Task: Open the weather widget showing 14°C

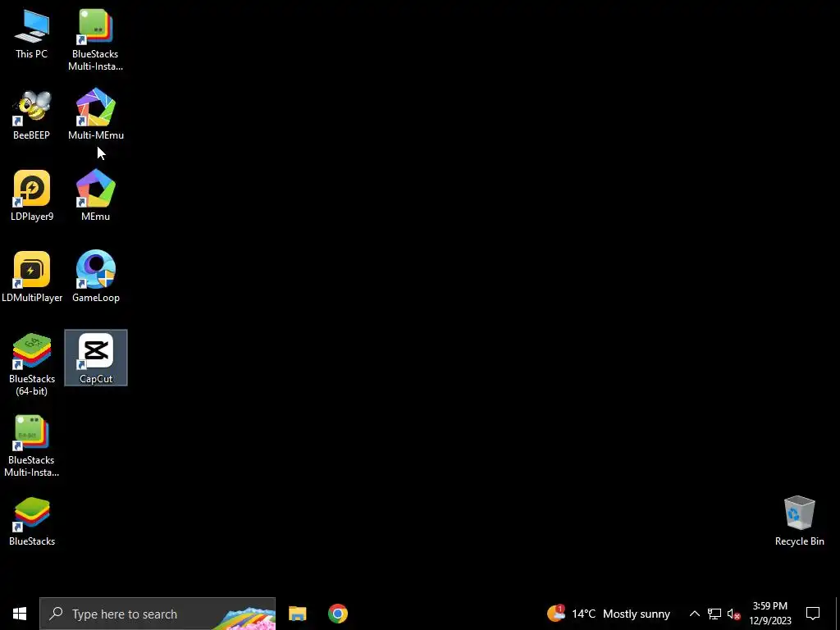Action: point(609,614)
